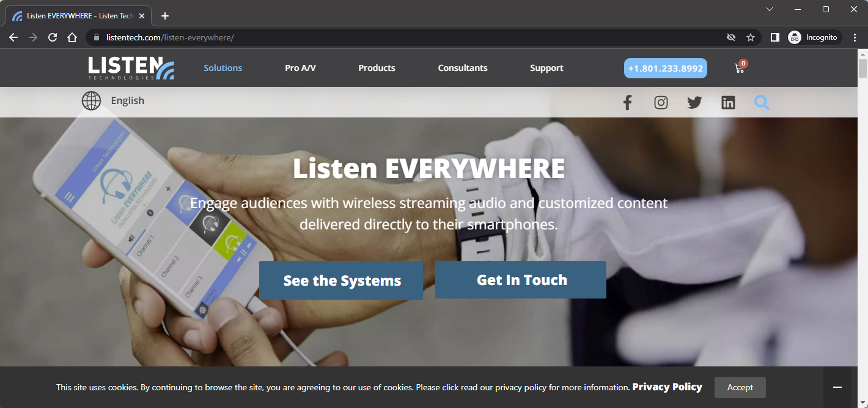This screenshot has height=408, width=868.
Task: Click the third-party cookies blocked eye icon
Action: (x=730, y=37)
